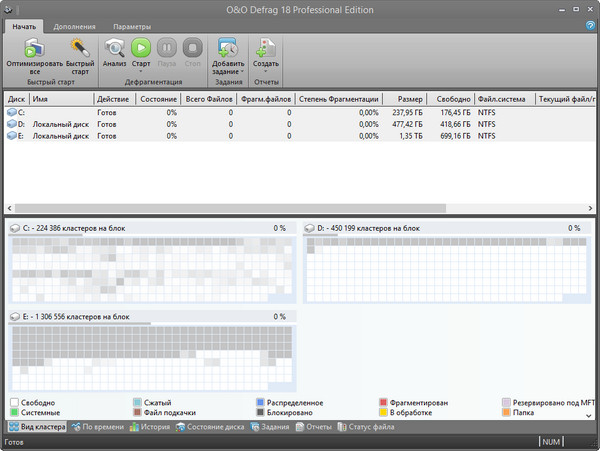Open the Параметры ribbon tab
This screenshot has height=451, width=600.
(132, 26)
